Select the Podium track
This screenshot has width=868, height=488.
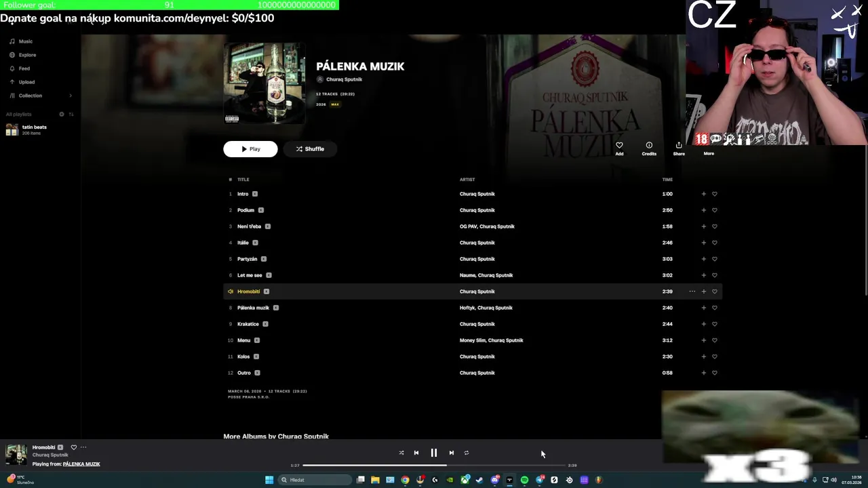click(x=245, y=210)
